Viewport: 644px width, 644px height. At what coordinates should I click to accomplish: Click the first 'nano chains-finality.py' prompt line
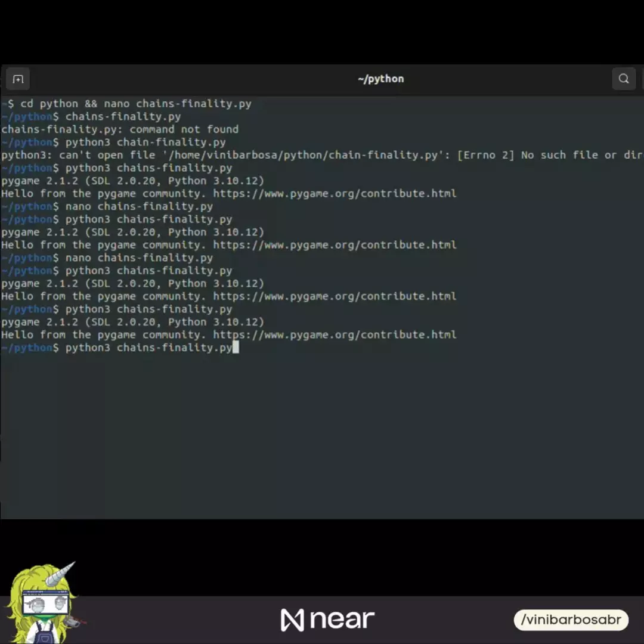tap(107, 206)
